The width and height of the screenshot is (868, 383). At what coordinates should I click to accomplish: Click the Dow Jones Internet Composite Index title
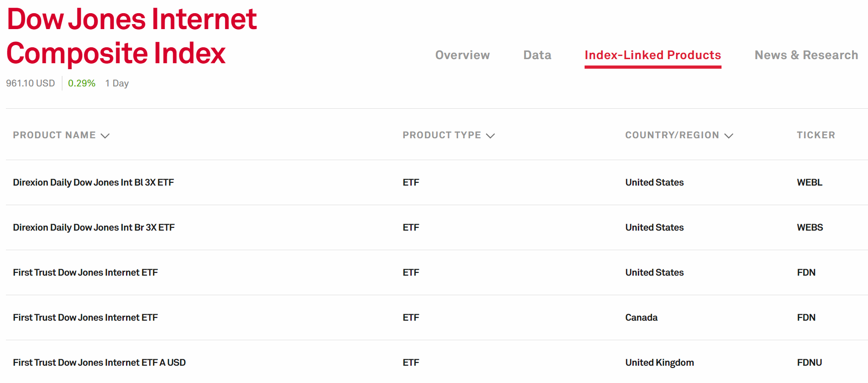coord(131,36)
